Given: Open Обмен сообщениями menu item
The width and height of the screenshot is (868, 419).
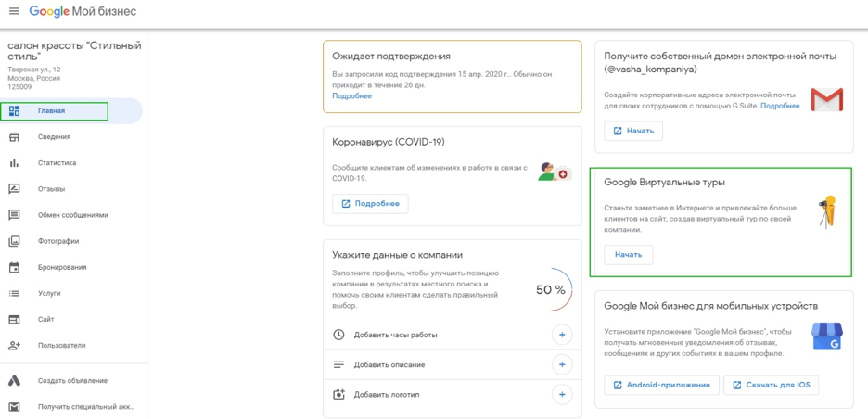Looking at the screenshot, I should coord(72,215).
